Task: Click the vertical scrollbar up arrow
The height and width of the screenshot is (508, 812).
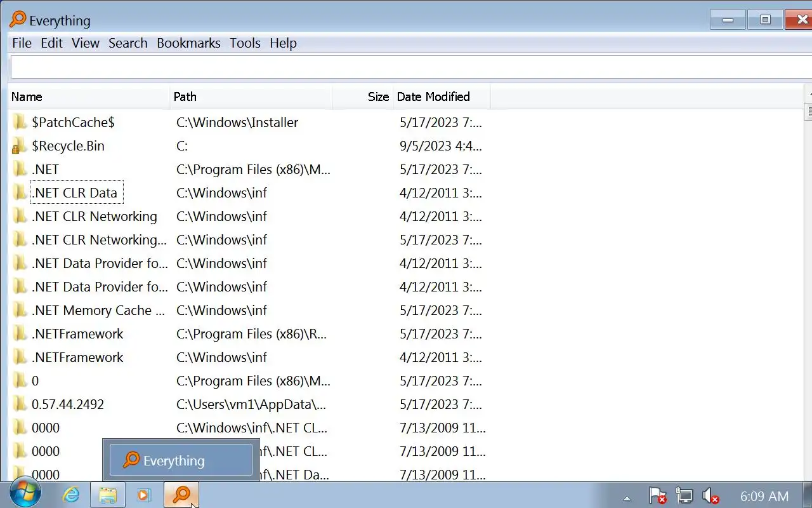Action: click(x=808, y=93)
